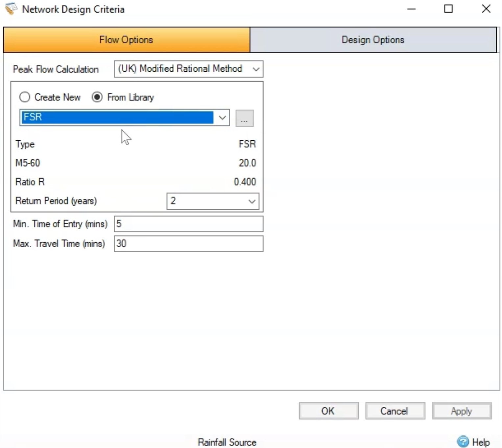Open the Help link
This screenshot has height=448, width=502.
click(481, 442)
